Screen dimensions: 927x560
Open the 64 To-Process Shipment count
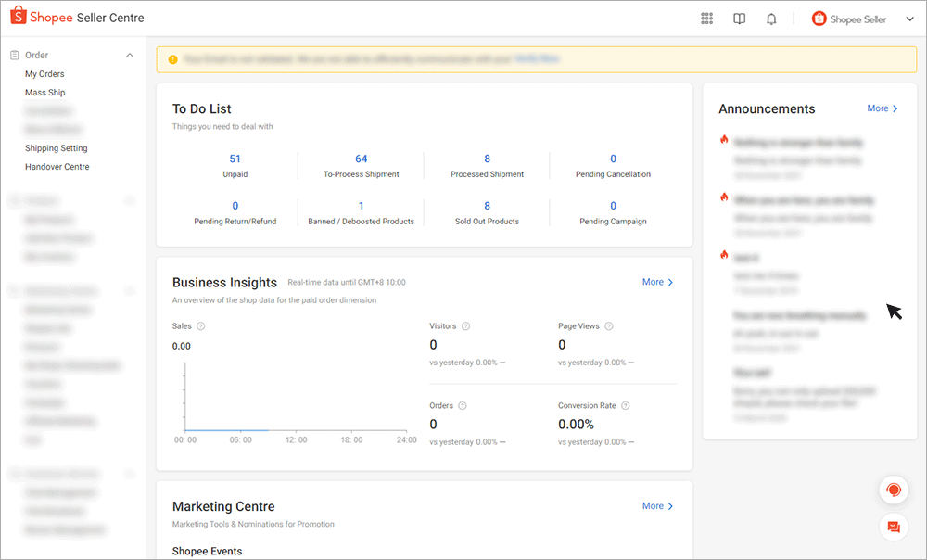tap(362, 159)
